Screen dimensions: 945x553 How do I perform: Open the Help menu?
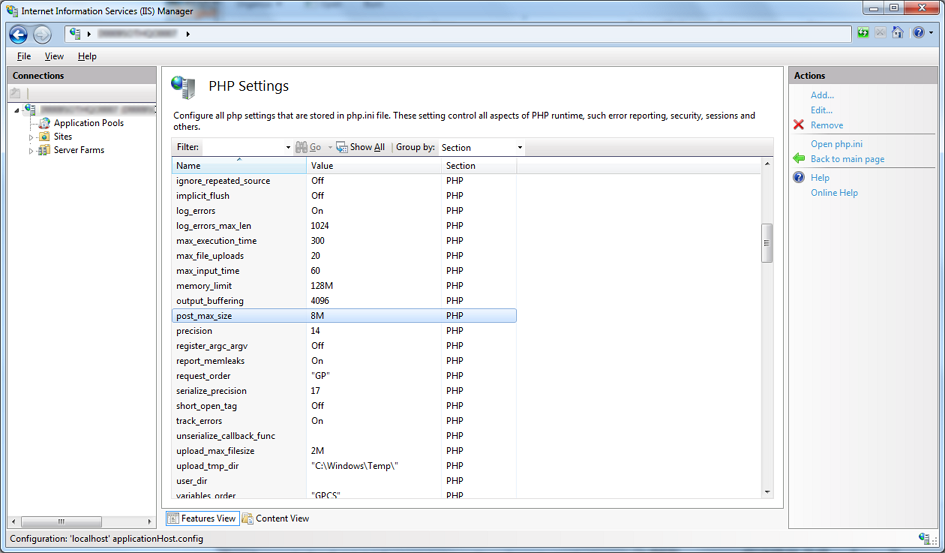(x=87, y=56)
